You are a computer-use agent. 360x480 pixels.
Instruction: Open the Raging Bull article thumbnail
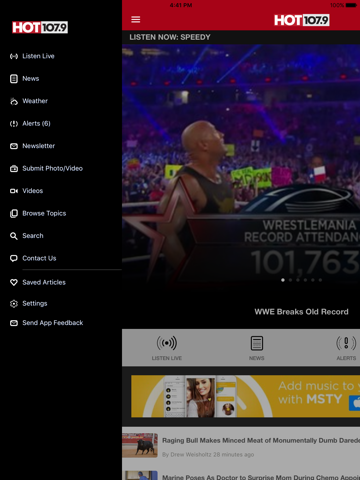(x=140, y=445)
